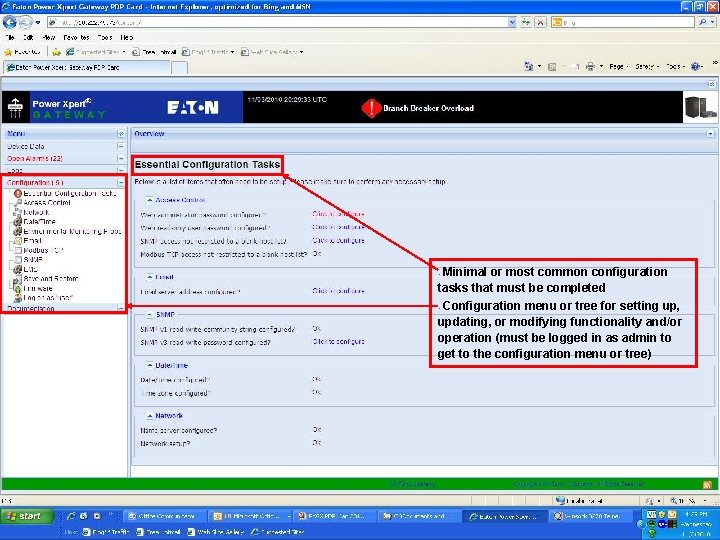Select Log on as user tree item
This screenshot has height=540, width=720.
48,298
